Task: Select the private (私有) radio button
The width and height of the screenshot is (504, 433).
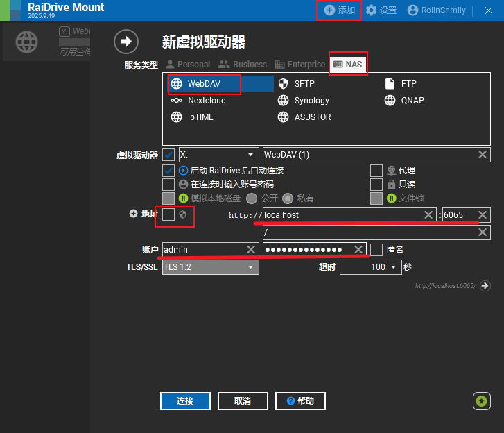Action: click(288, 198)
